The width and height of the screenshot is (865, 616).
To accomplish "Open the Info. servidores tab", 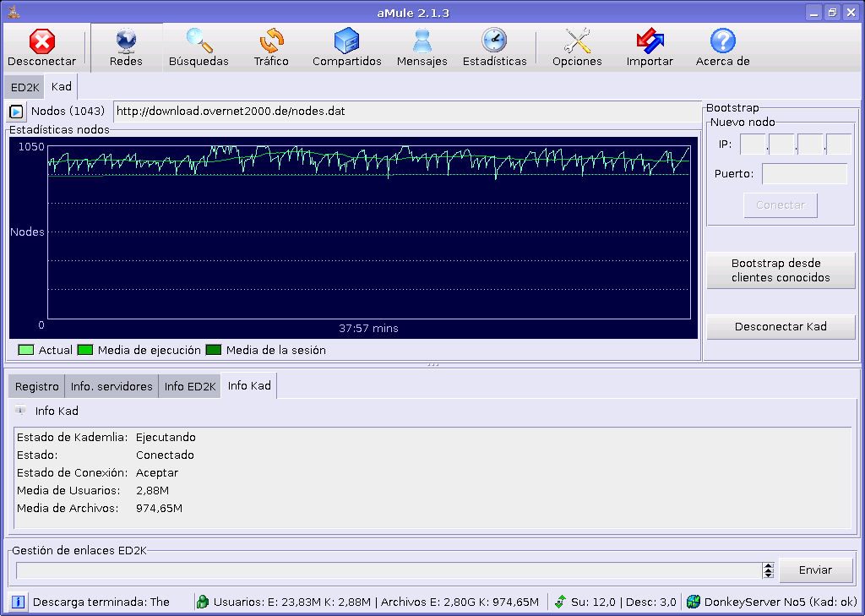I will coord(112,386).
